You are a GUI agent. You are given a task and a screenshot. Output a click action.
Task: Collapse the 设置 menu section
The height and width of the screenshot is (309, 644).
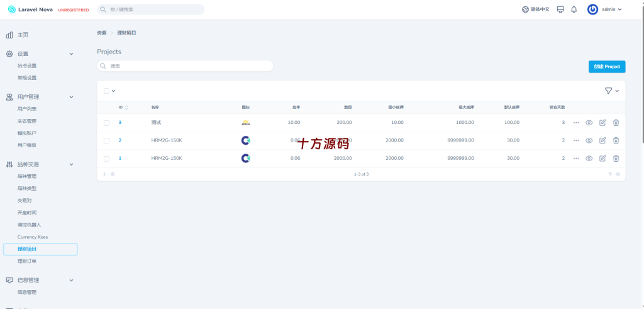pos(71,54)
